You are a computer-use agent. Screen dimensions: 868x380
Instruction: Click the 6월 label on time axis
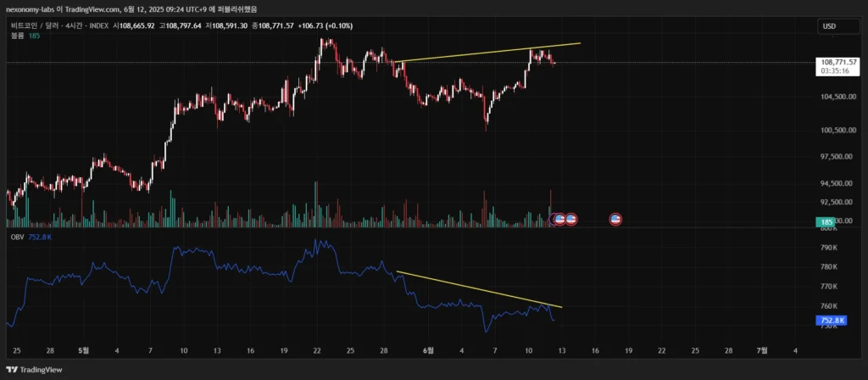(429, 349)
